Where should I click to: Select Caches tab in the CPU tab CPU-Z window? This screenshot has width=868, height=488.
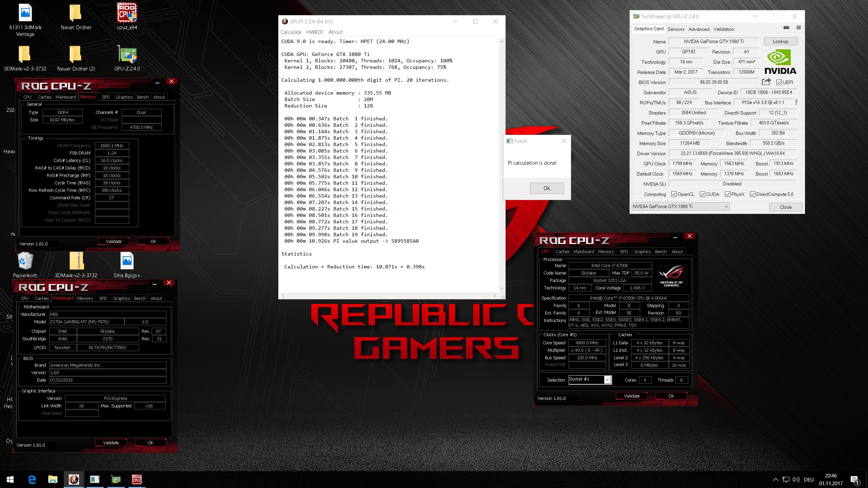(x=563, y=251)
